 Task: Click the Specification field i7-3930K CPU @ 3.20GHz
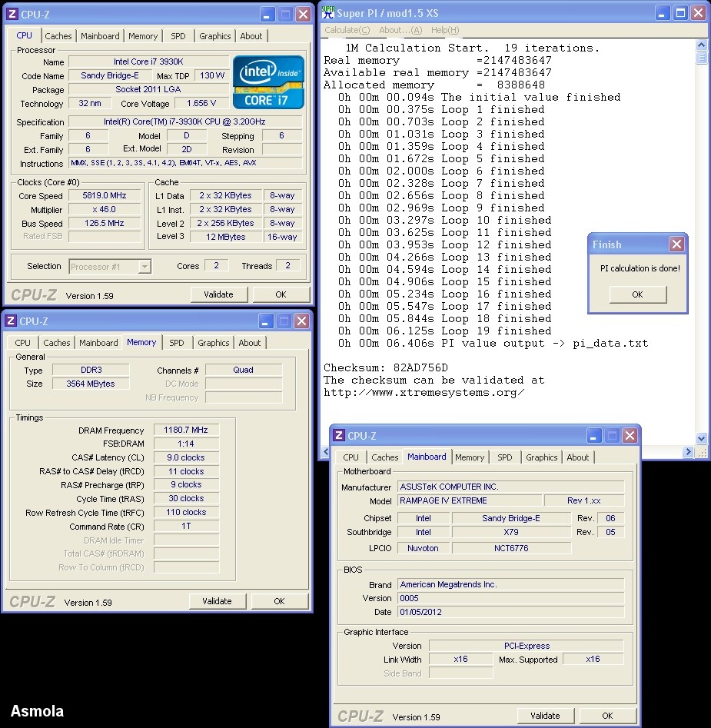(x=184, y=121)
